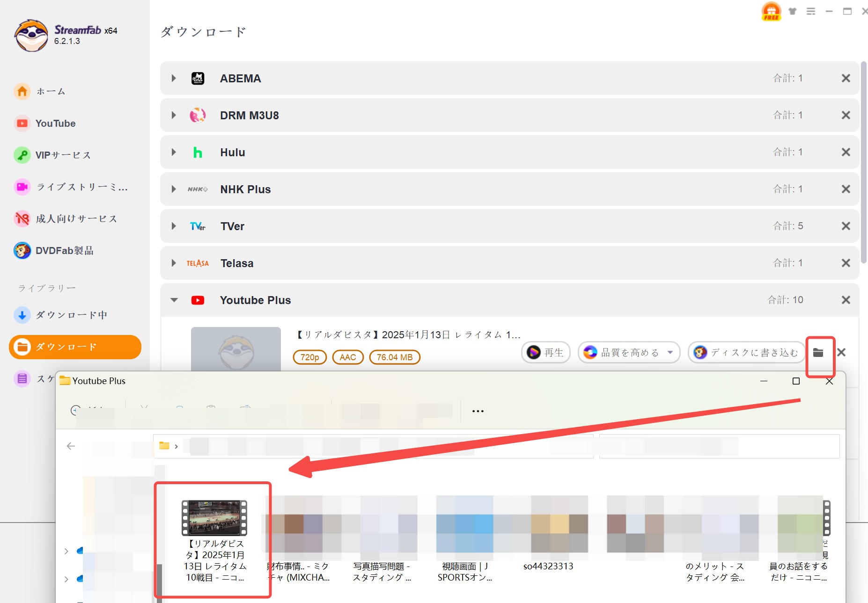Click the Explorer search box
Image resolution: width=868 pixels, height=603 pixels.
point(719,446)
